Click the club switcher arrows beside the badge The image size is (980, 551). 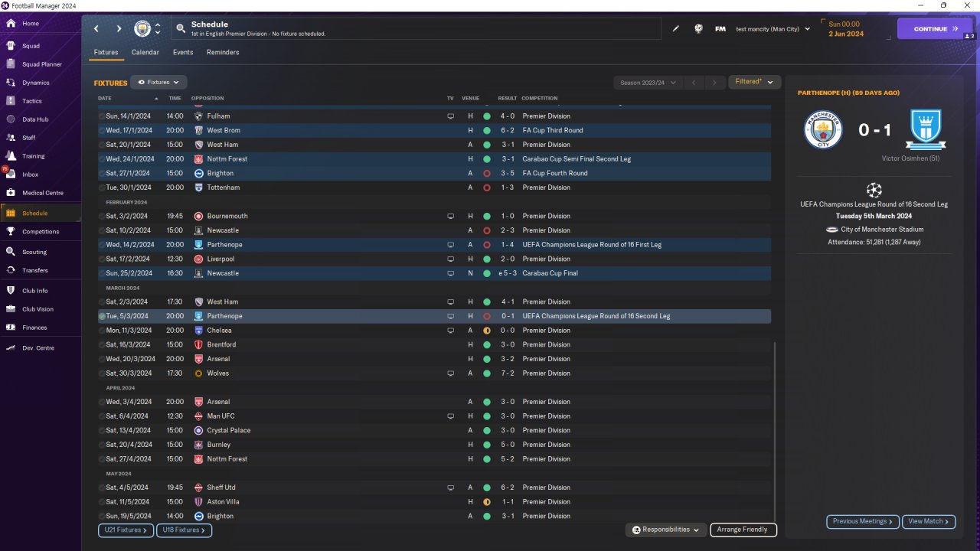tap(158, 29)
